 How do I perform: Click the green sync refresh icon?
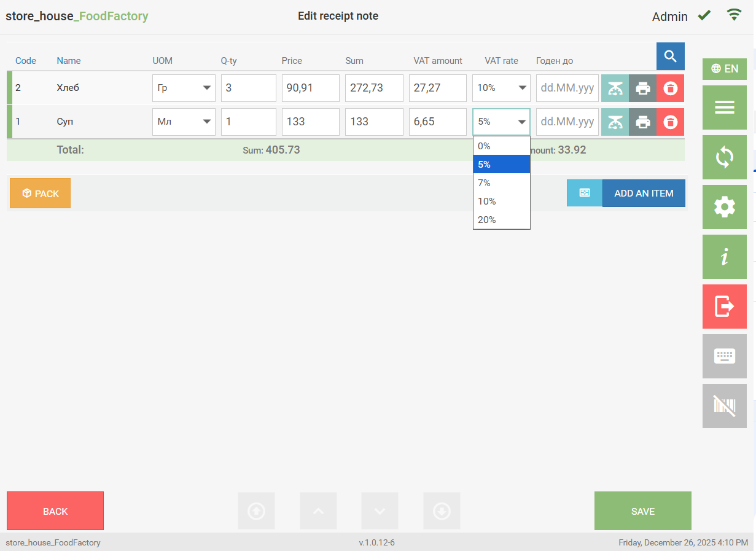724,157
